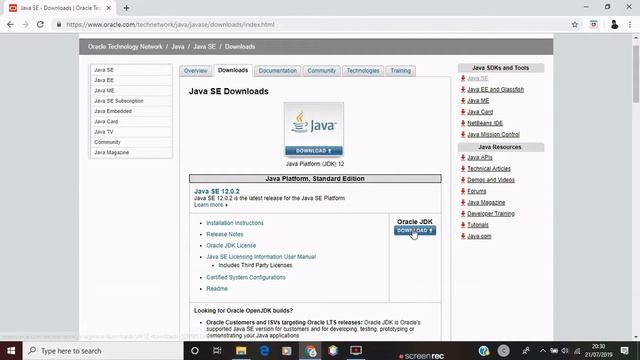Open File Explorer from the taskbar

pyautogui.click(x=241, y=351)
